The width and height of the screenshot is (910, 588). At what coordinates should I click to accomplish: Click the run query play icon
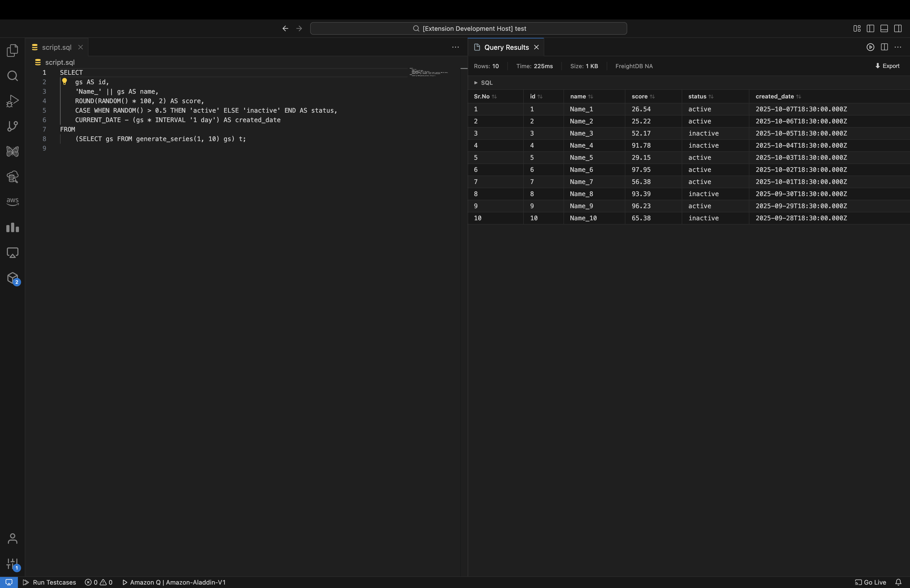click(x=870, y=47)
